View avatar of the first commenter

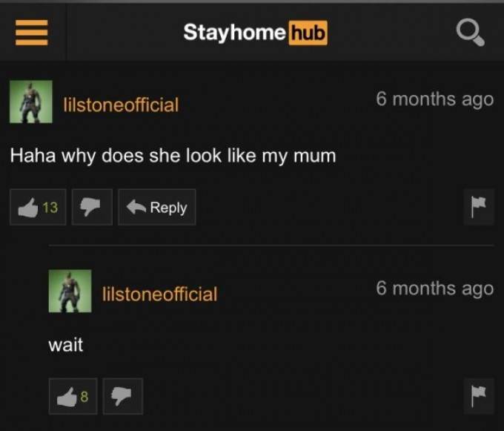pos(31,102)
